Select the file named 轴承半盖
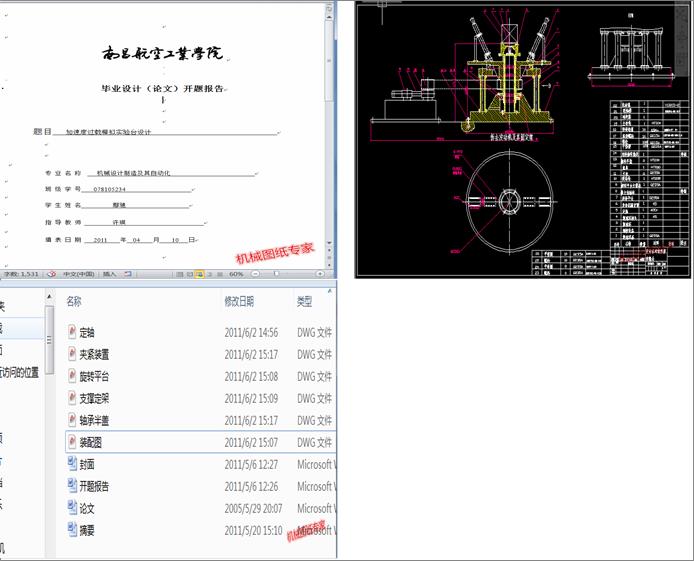The image size is (694, 561). 94,420
